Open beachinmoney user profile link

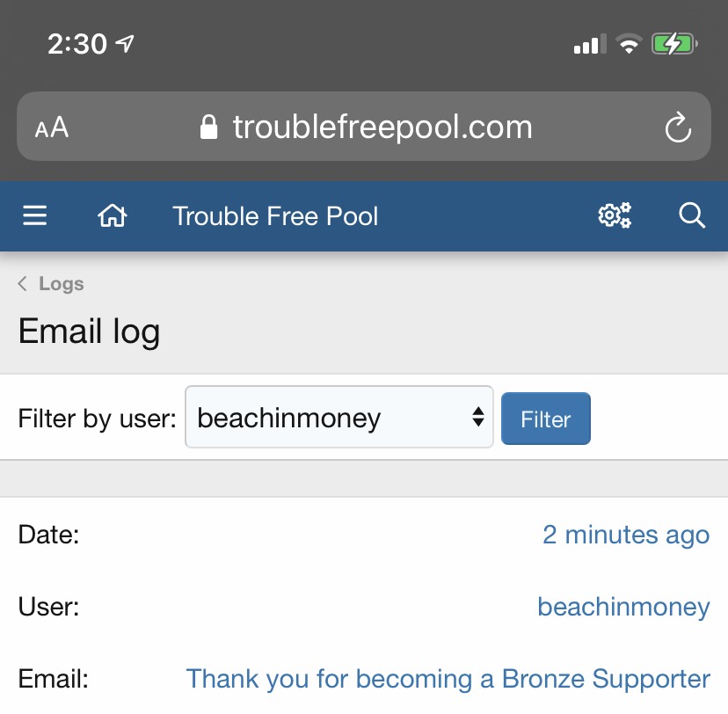(x=623, y=607)
